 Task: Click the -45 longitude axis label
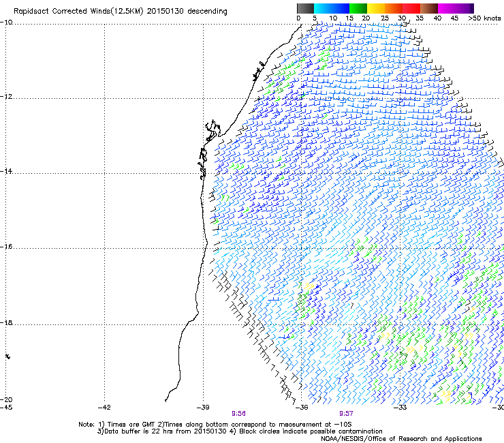6,408
